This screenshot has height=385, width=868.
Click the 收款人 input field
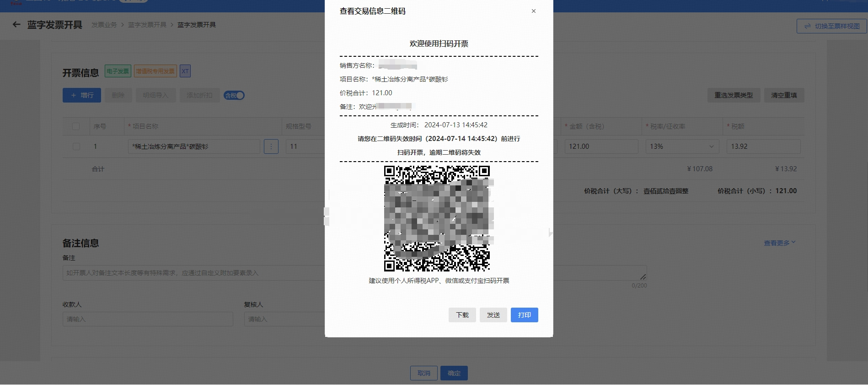(148, 319)
